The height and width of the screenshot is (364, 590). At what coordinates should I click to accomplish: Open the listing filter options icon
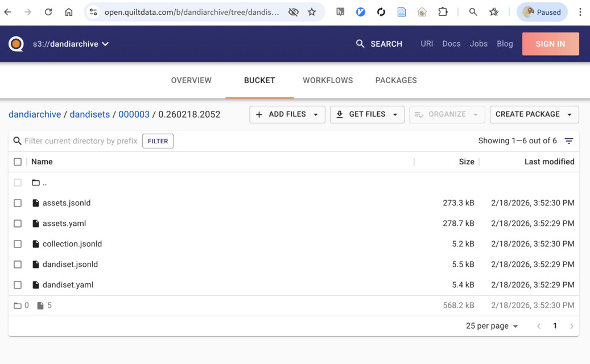tap(569, 141)
